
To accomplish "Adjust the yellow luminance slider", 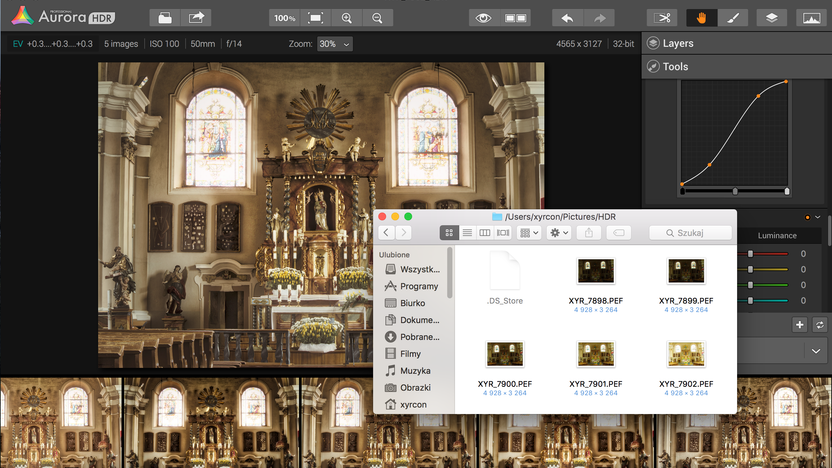I will click(x=750, y=270).
